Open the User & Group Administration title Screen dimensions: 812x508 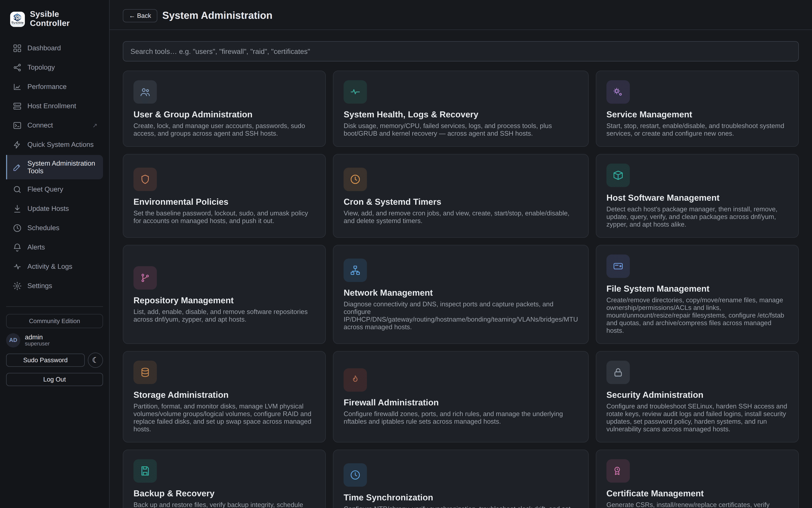(193, 115)
